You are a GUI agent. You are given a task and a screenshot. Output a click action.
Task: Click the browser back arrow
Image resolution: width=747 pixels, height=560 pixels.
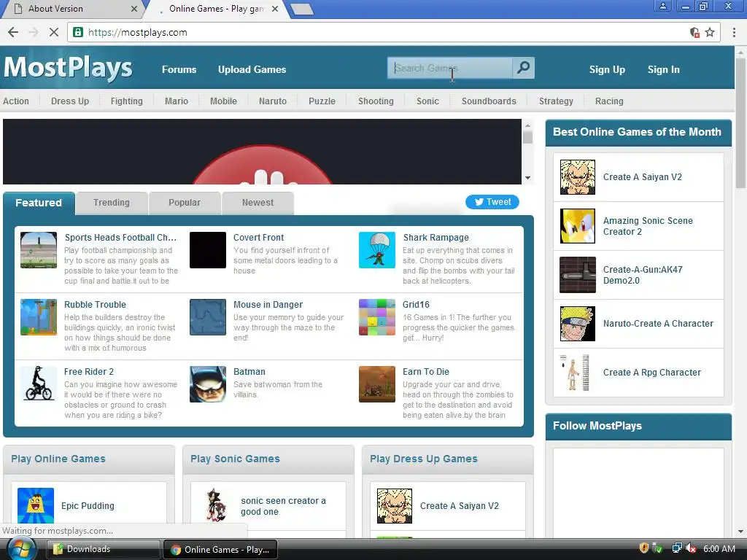point(13,32)
